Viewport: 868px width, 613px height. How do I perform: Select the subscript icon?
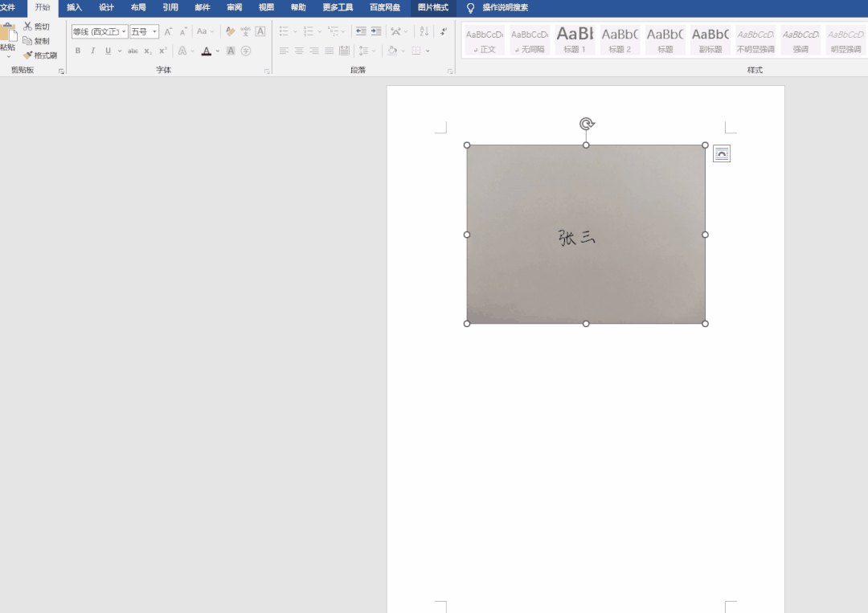(147, 50)
